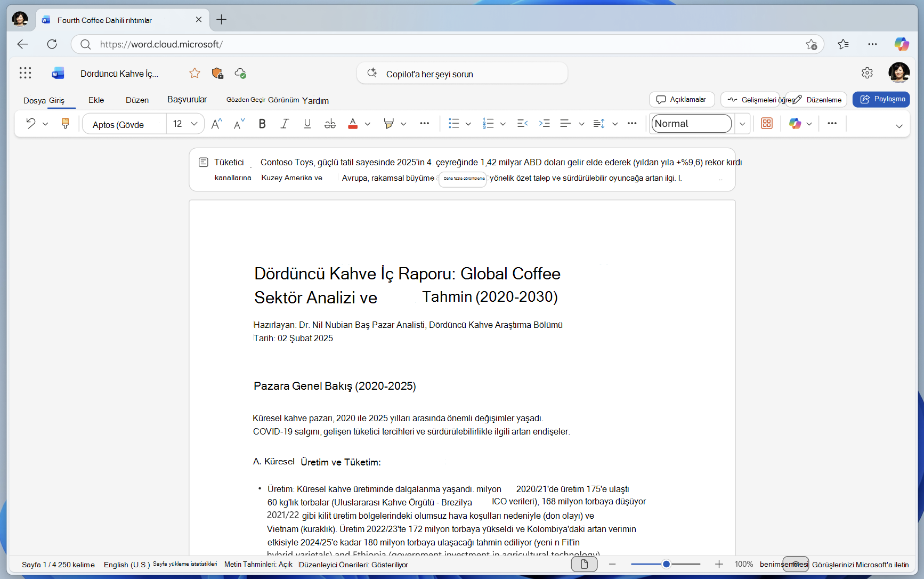Click the summary card icon next to Tüketici
The image size is (924, 579).
(203, 162)
